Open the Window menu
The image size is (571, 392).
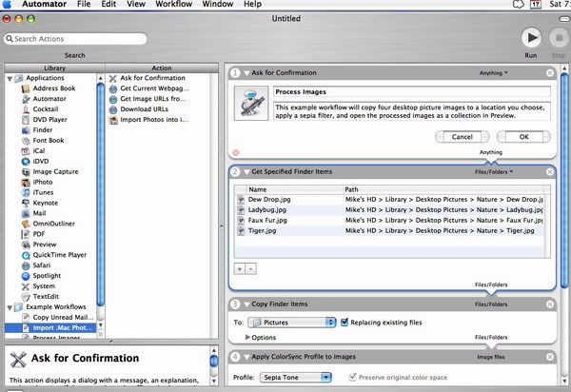coord(218,5)
